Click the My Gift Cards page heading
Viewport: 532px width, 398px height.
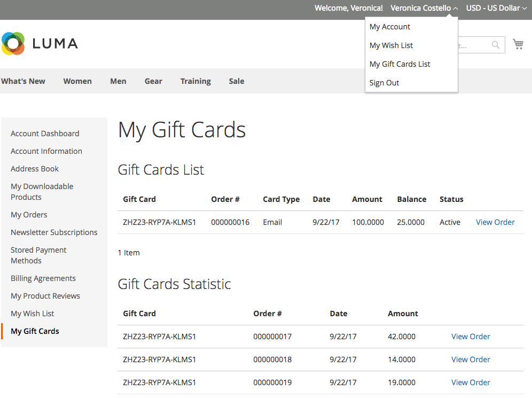point(182,131)
